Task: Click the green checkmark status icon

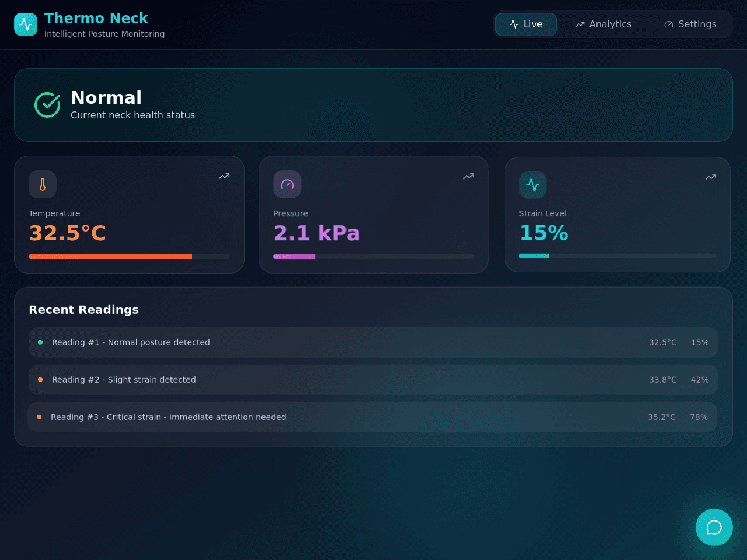Action: pos(47,105)
